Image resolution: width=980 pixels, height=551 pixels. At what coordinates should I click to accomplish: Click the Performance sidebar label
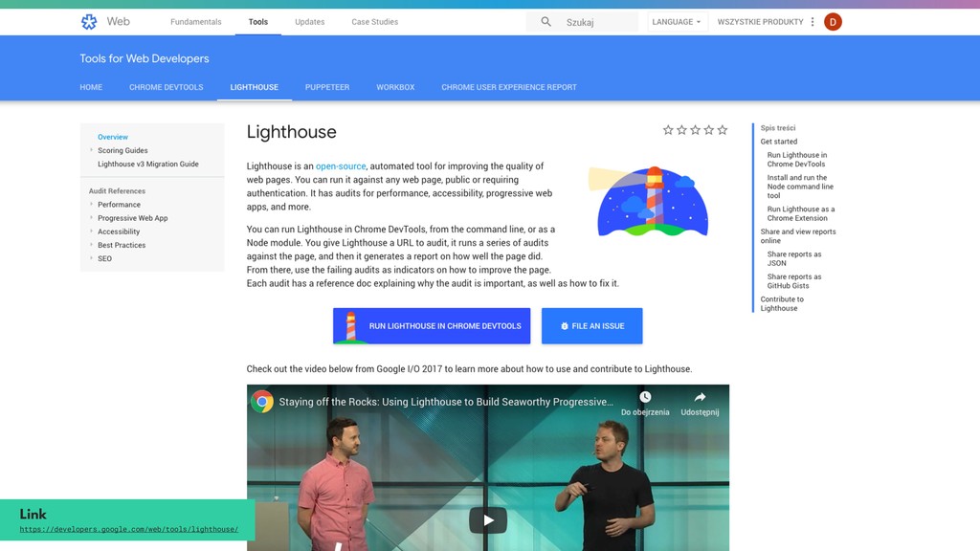[119, 205]
